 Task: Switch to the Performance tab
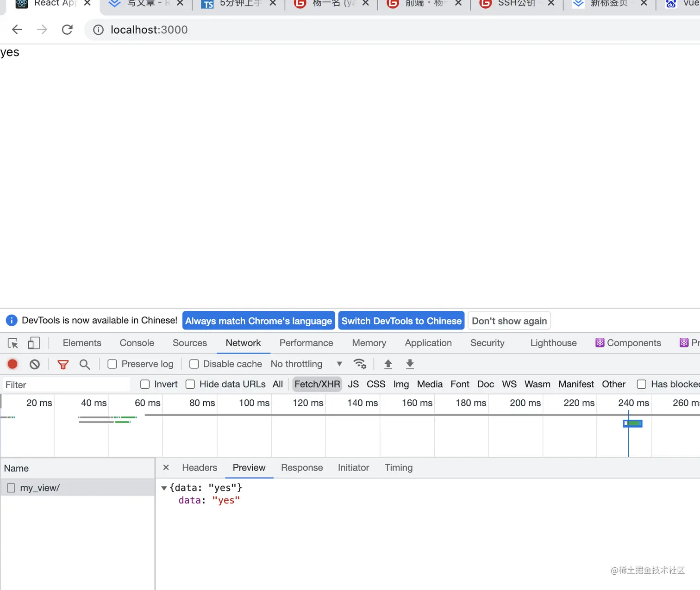pyautogui.click(x=306, y=343)
